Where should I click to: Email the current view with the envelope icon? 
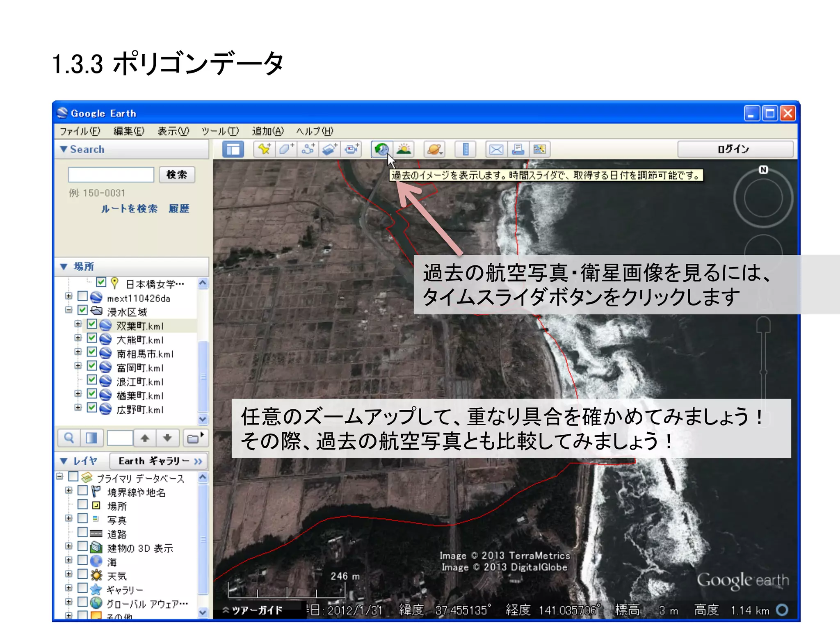pos(496,149)
